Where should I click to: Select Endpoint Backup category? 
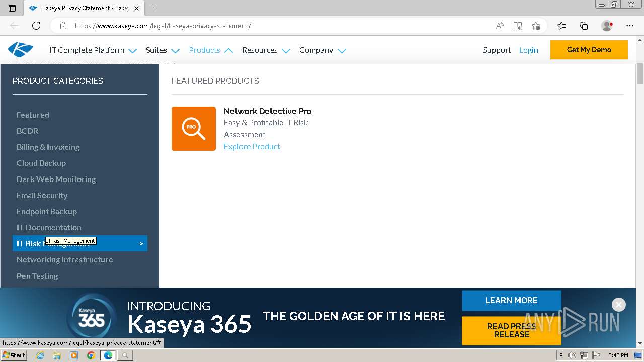(x=47, y=211)
